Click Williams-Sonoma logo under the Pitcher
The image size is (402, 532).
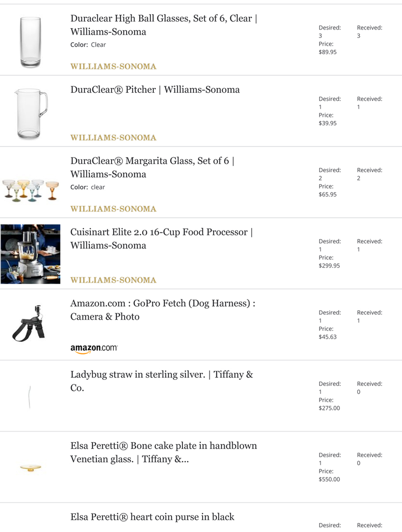113,138
